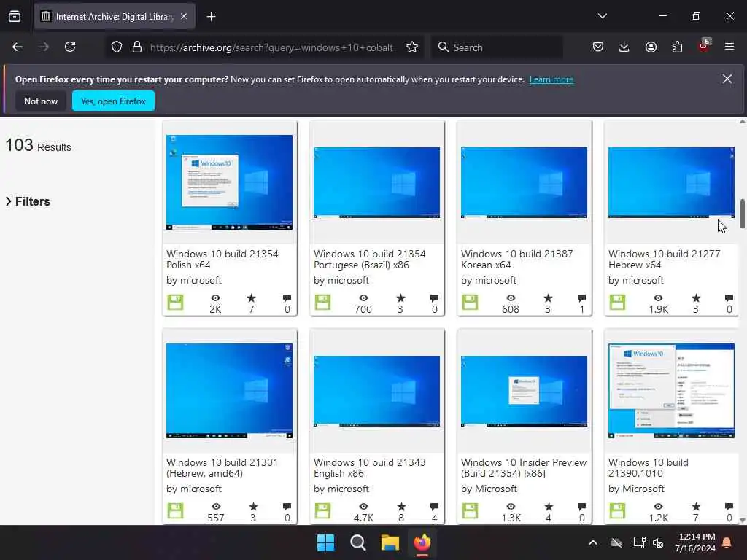Open Windows 10 build 21301 (Hebrew, amd64) thumbnail
The width and height of the screenshot is (747, 560).
(229, 391)
